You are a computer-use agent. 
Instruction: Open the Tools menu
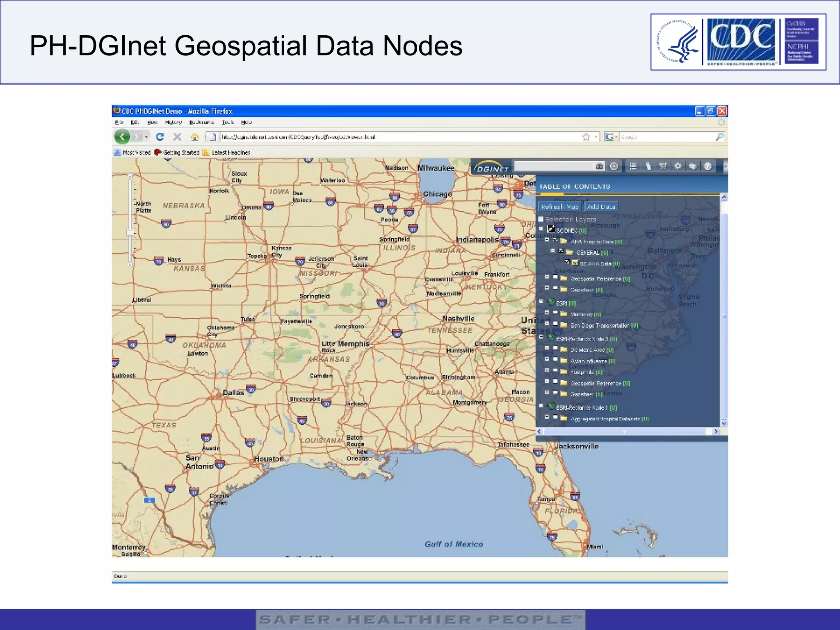[x=228, y=122]
